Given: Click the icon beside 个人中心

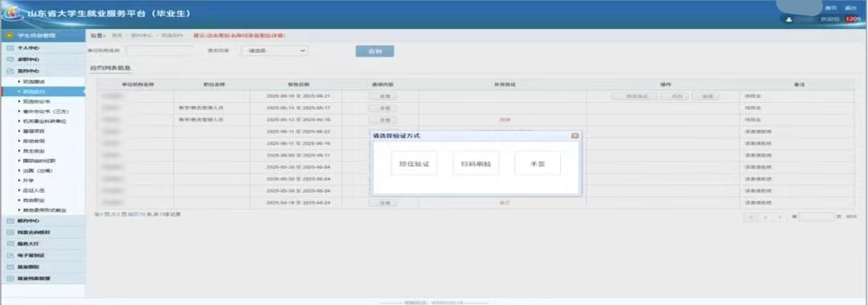Looking at the screenshot, I should point(10,48).
